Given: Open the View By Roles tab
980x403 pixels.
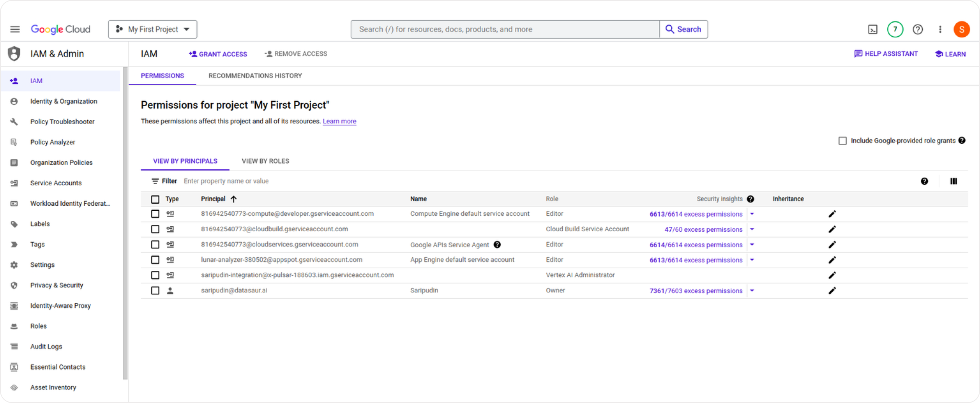Looking at the screenshot, I should pyautogui.click(x=265, y=161).
